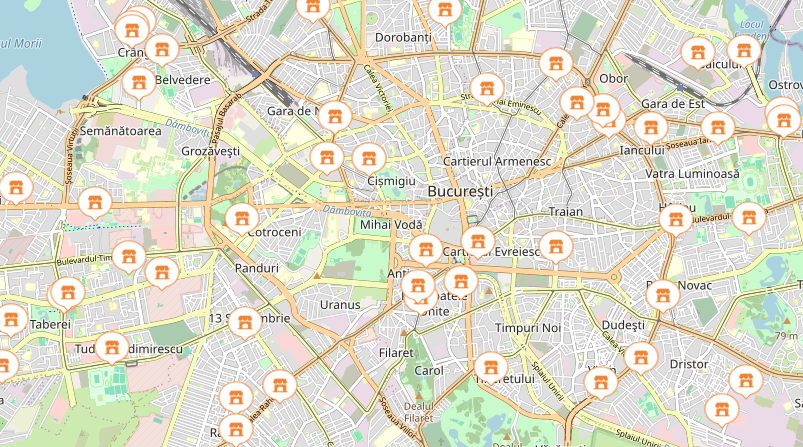Select the shop marker at Cartierul Evreiesc

(x=478, y=242)
